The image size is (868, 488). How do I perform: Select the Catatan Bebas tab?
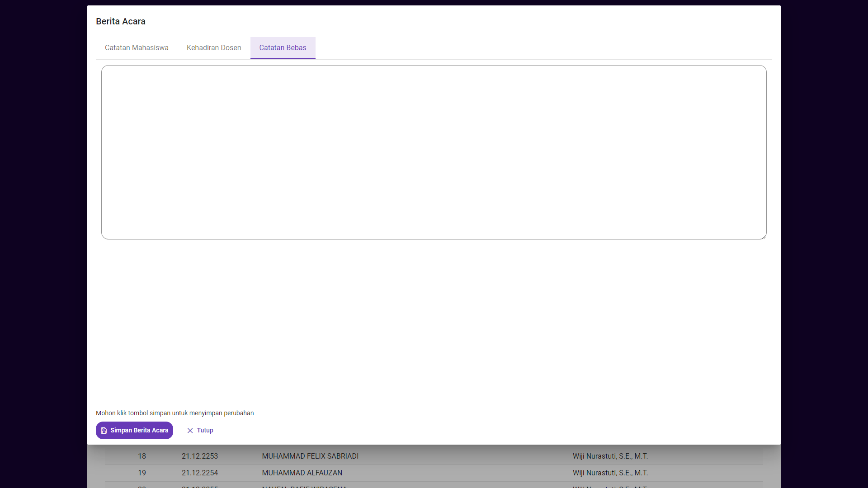point(283,48)
